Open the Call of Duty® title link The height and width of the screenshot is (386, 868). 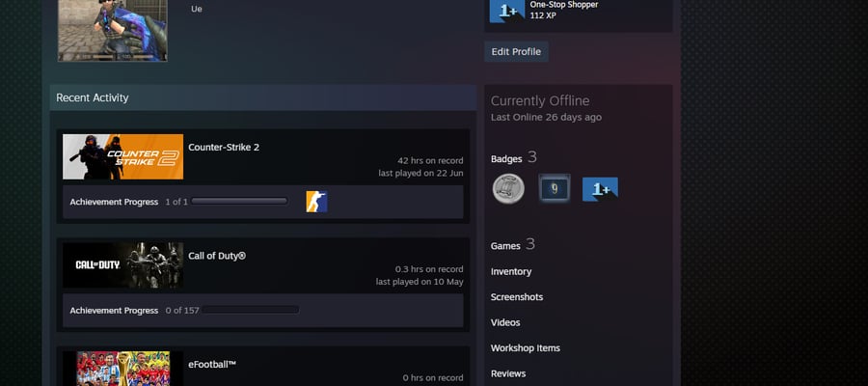tap(217, 256)
